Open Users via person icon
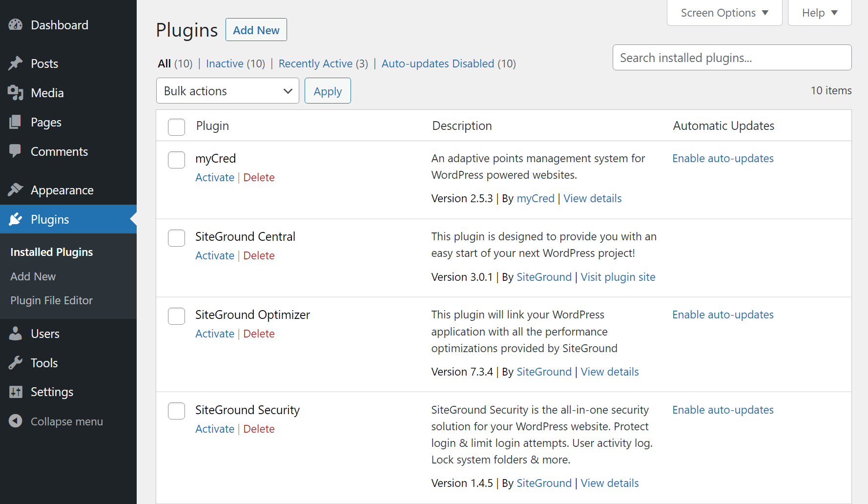 coord(16,333)
